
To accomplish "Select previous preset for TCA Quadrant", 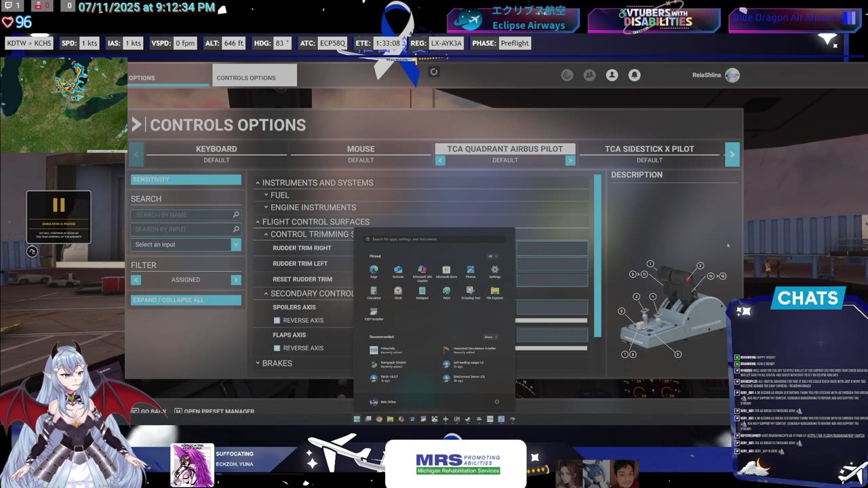I will [440, 161].
